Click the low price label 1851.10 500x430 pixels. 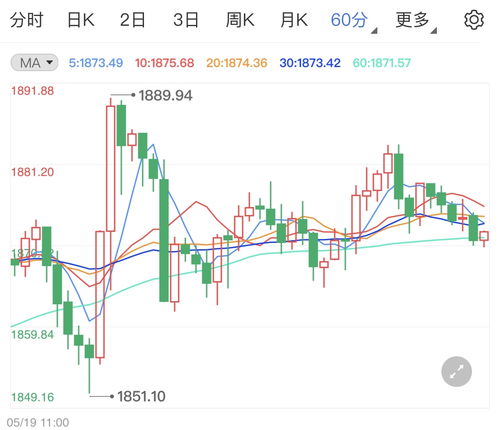141,397
